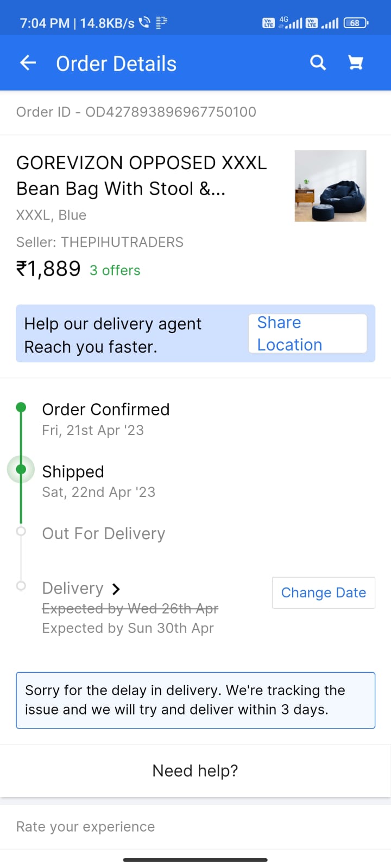Tap the Order ID text
This screenshot has width=391, height=868.
136,112
